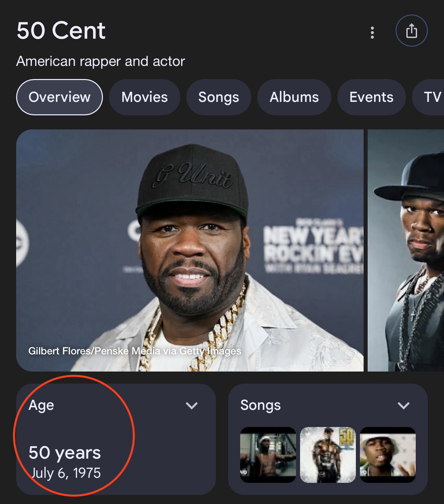Open the Songs tab
This screenshot has height=504, width=444.
(219, 97)
